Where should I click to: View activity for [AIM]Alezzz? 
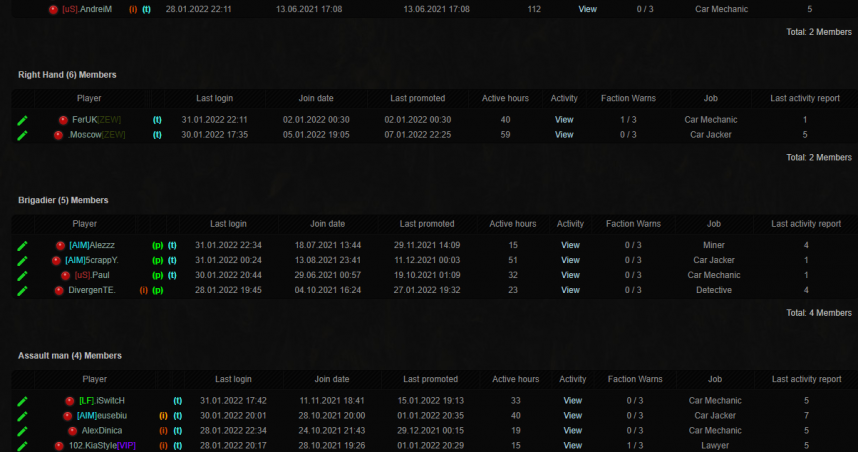click(x=570, y=245)
